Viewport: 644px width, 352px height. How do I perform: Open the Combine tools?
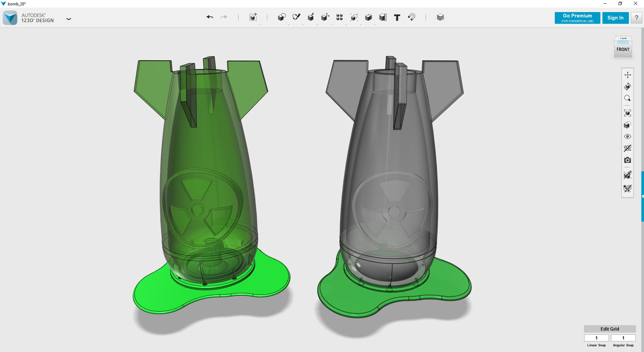tap(368, 17)
